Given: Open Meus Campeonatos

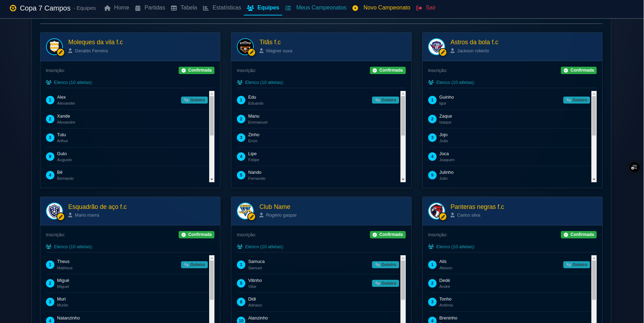Looking at the screenshot, I should coord(316,8).
